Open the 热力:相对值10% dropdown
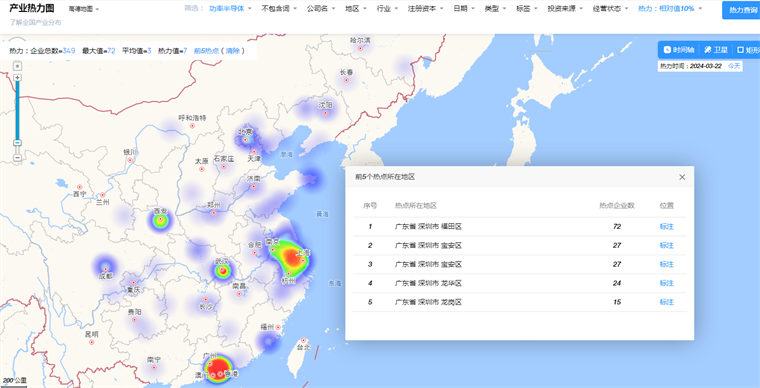Viewport: 760px width, 388px height. [x=669, y=9]
